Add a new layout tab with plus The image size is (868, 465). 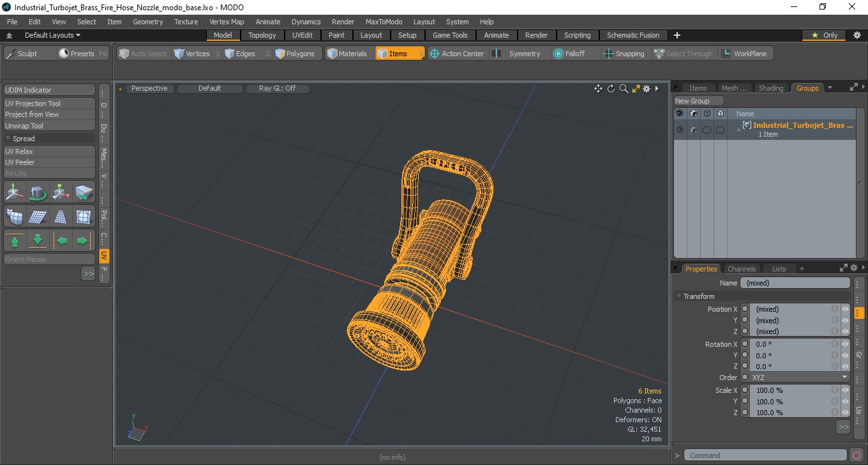[x=677, y=35]
